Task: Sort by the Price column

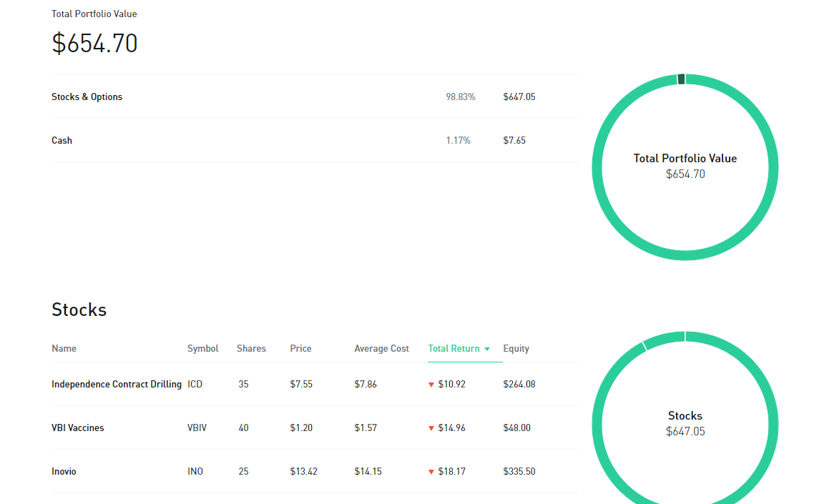Action: pyautogui.click(x=300, y=349)
